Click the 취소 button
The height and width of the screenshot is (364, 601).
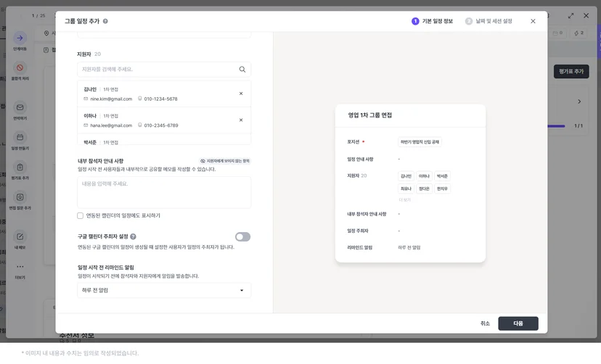[x=486, y=323]
